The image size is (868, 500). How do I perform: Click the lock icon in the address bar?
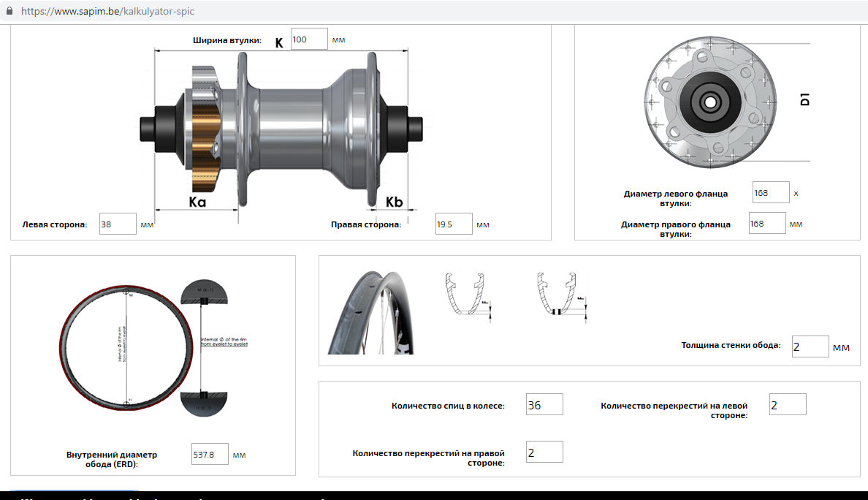click(x=9, y=12)
